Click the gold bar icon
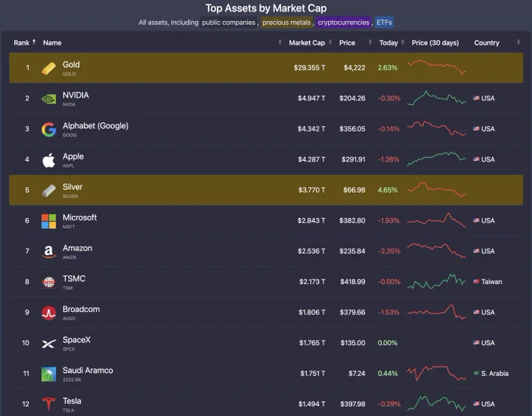 pyautogui.click(x=49, y=68)
